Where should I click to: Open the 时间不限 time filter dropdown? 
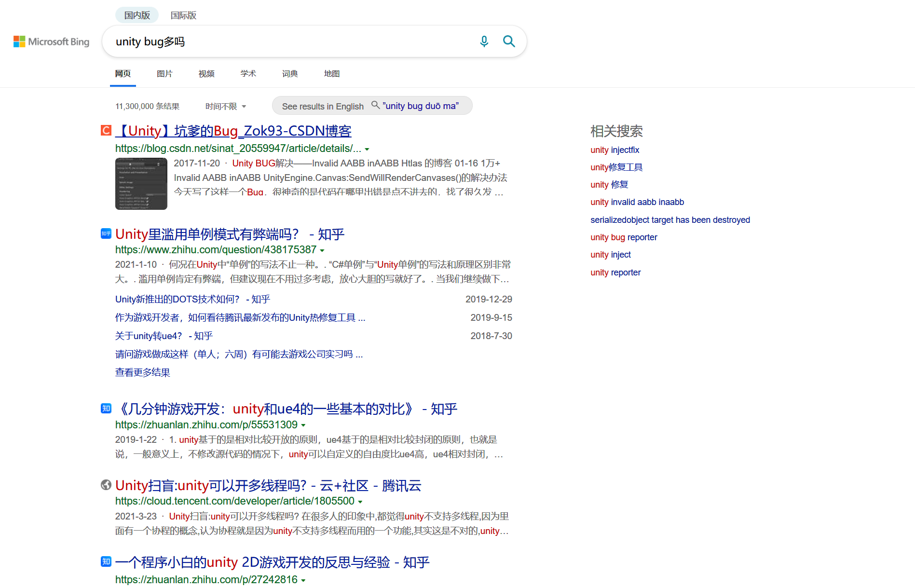(226, 106)
